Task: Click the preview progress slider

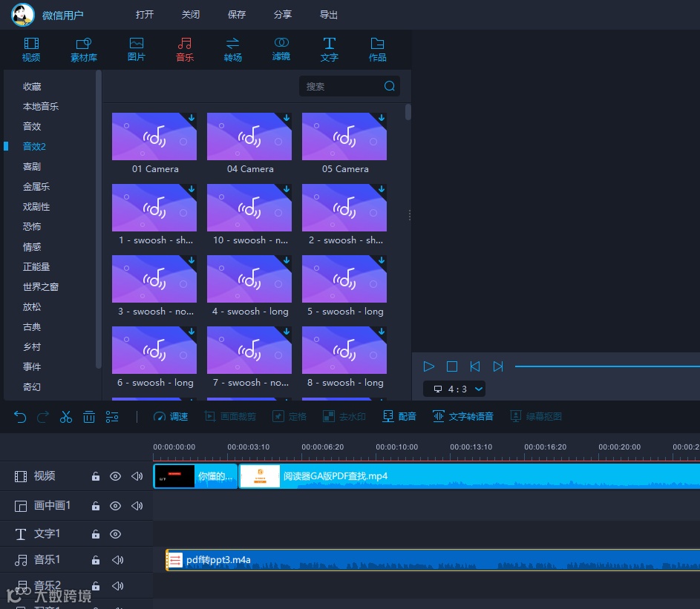Action: point(607,366)
